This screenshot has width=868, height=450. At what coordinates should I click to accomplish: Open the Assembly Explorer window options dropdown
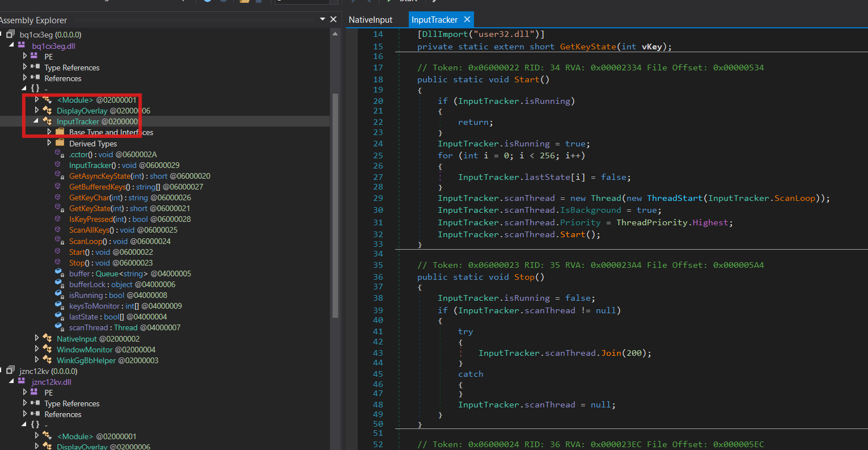point(323,19)
